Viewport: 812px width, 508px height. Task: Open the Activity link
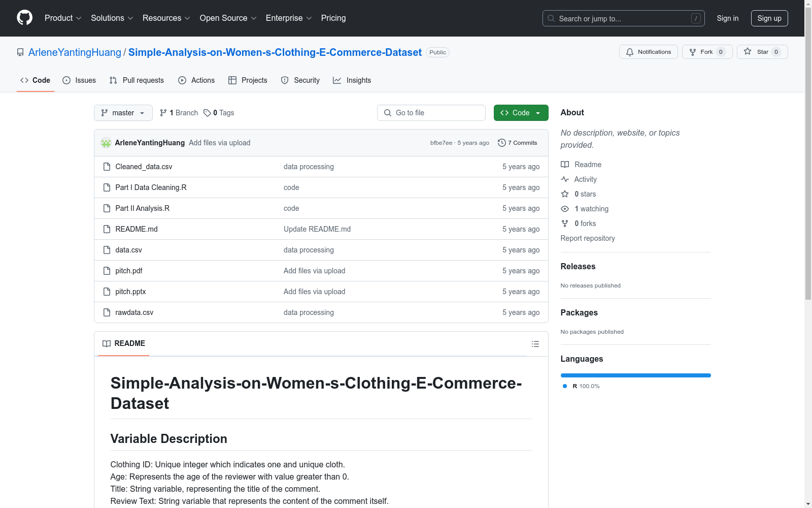tap(579, 179)
